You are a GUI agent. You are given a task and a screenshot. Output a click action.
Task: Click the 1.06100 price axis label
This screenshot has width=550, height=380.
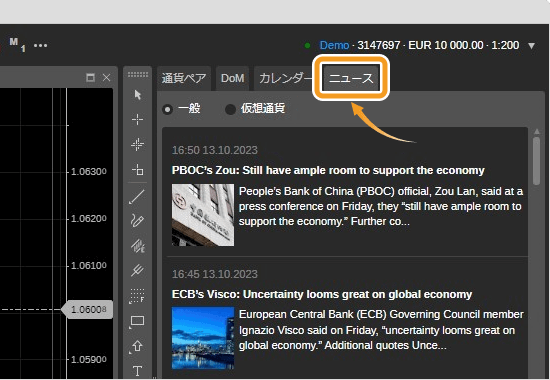click(89, 266)
